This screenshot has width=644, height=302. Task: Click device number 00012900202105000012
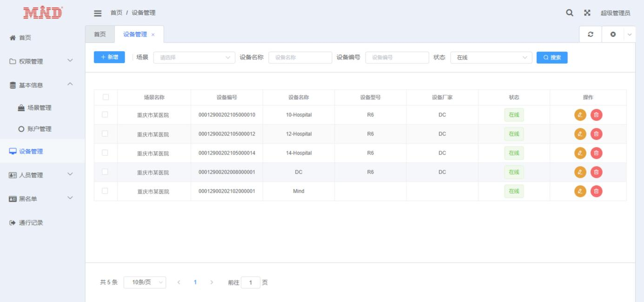[x=226, y=134]
